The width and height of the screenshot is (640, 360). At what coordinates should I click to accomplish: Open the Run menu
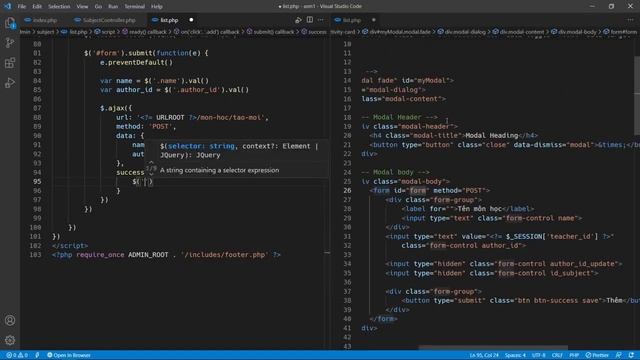(113, 7)
